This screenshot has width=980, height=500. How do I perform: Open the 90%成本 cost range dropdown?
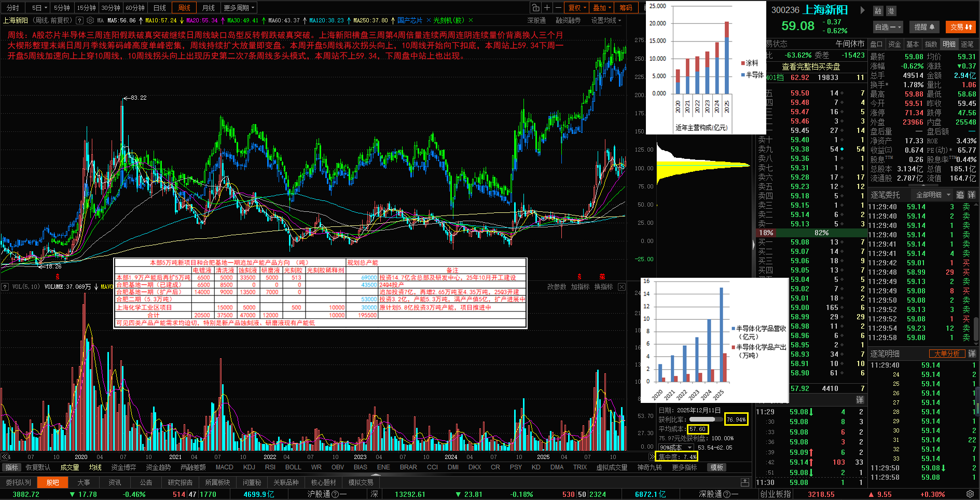676,448
